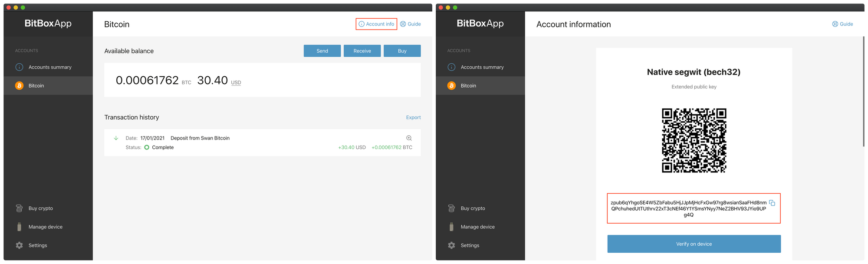This screenshot has width=868, height=264.
Task: Open Settings in left window sidebar
Action: [48, 245]
